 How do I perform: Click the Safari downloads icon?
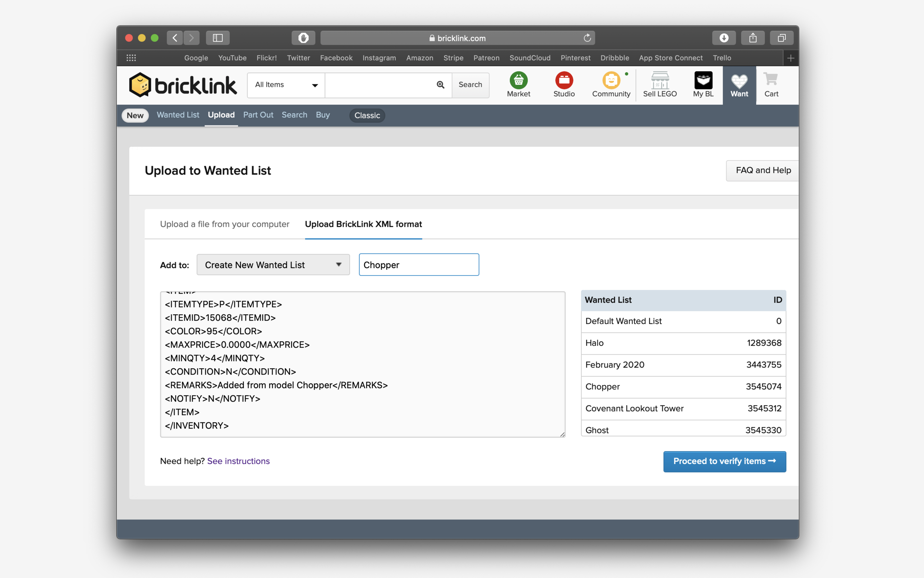pos(724,38)
